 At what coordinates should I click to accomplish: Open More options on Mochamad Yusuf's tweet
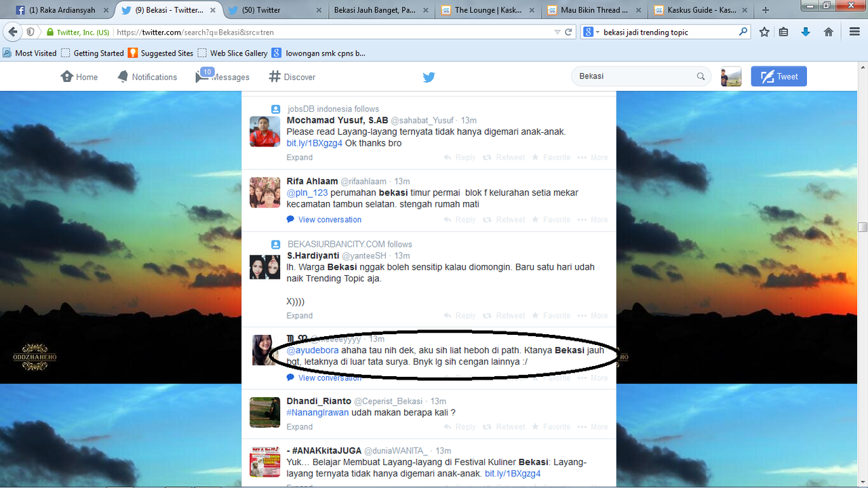(593, 157)
